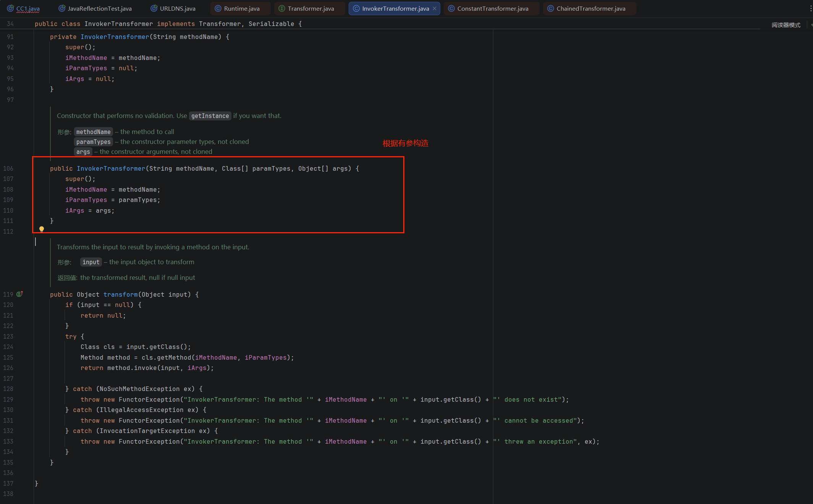Click the class icon on URLDNS.java tab
This screenshot has height=504, width=813.
click(154, 8)
